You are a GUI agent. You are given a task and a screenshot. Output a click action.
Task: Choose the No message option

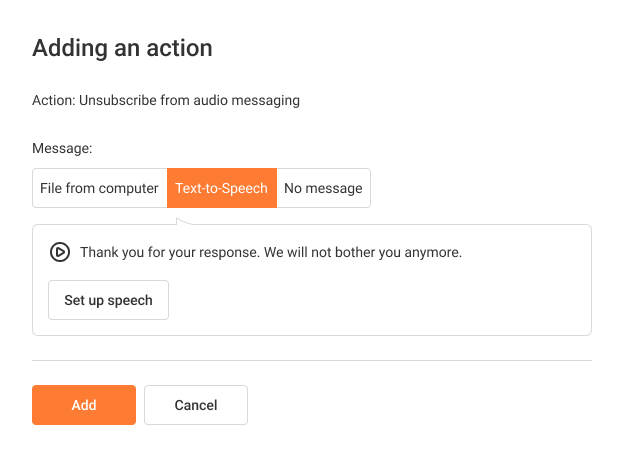[324, 188]
